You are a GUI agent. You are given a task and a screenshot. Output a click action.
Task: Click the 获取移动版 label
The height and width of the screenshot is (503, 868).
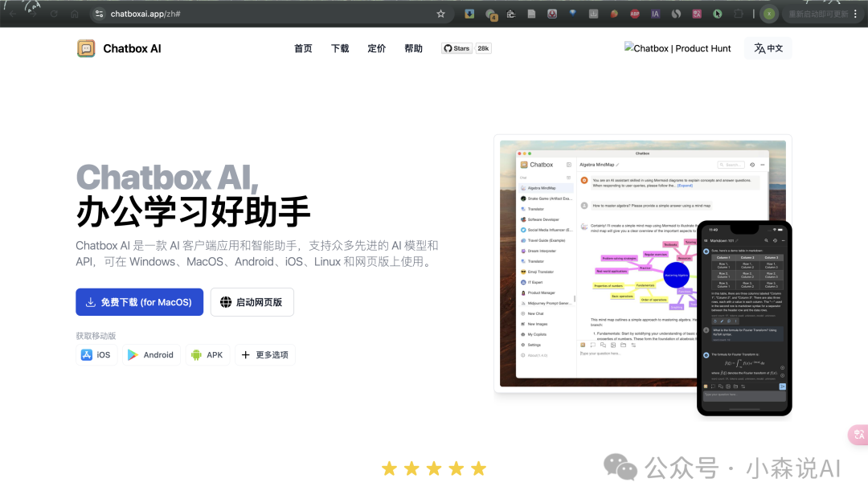point(96,336)
